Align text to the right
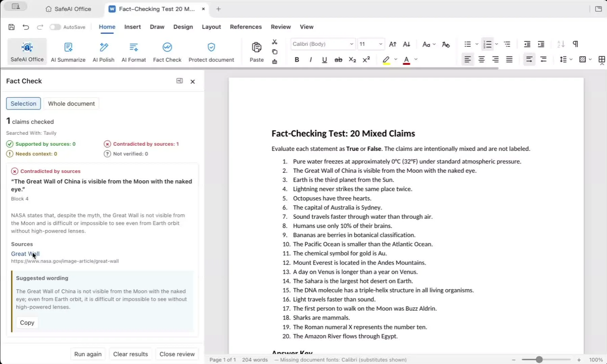607x364 pixels. 495,60
